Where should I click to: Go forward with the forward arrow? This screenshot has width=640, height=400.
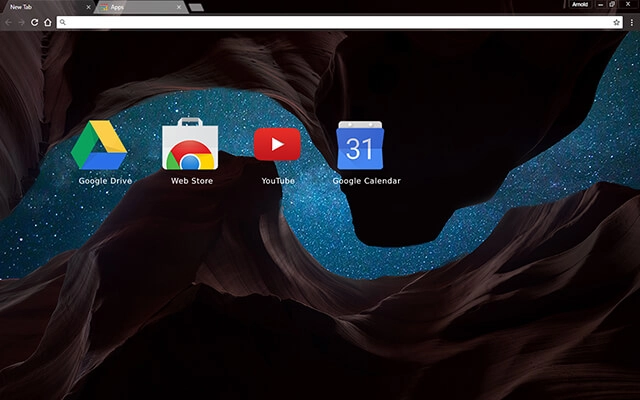tap(21, 22)
